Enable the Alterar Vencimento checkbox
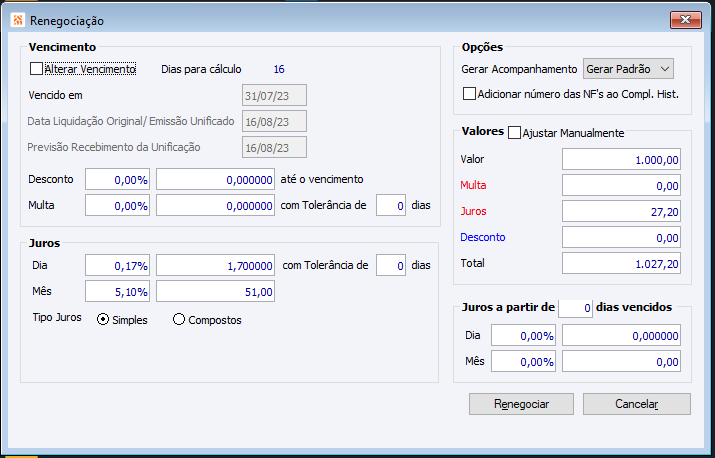This screenshot has width=715, height=458. (x=37, y=70)
